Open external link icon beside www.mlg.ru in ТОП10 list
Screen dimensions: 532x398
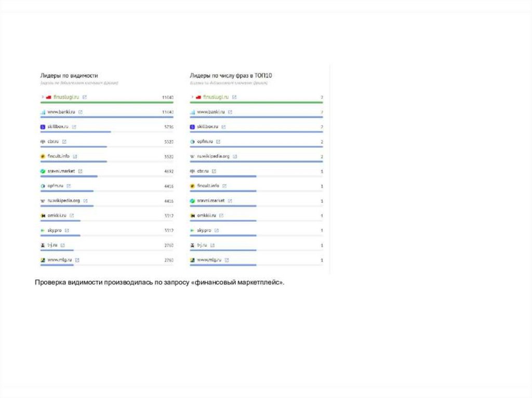click(227, 260)
